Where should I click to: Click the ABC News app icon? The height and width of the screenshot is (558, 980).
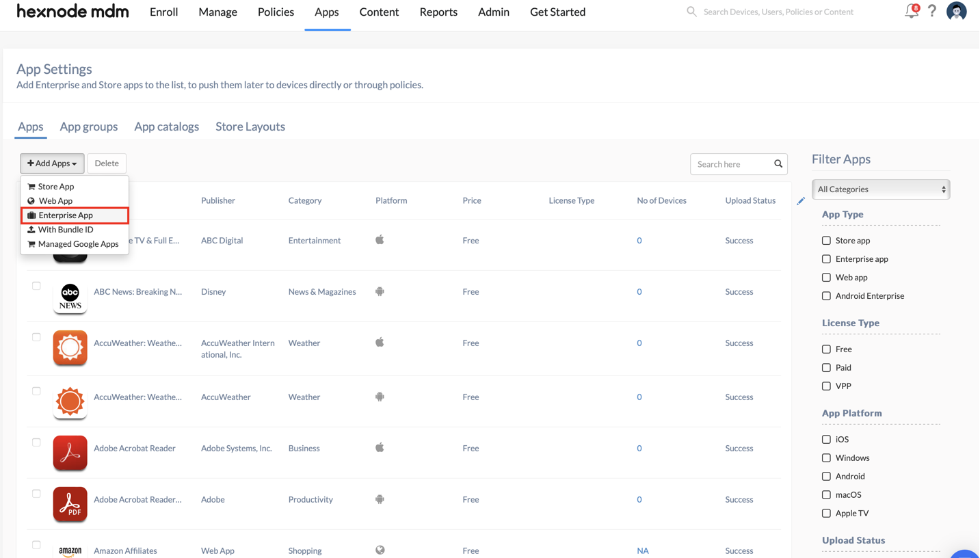coord(70,297)
